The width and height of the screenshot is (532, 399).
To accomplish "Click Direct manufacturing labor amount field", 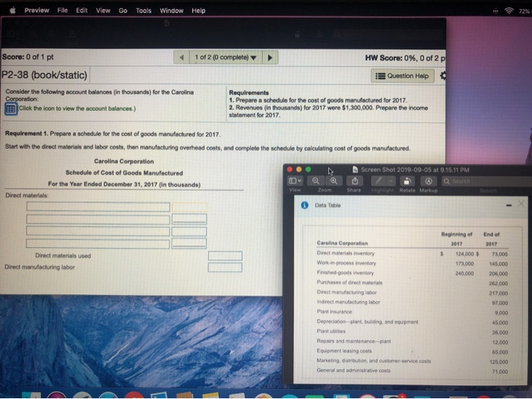I will point(225,268).
